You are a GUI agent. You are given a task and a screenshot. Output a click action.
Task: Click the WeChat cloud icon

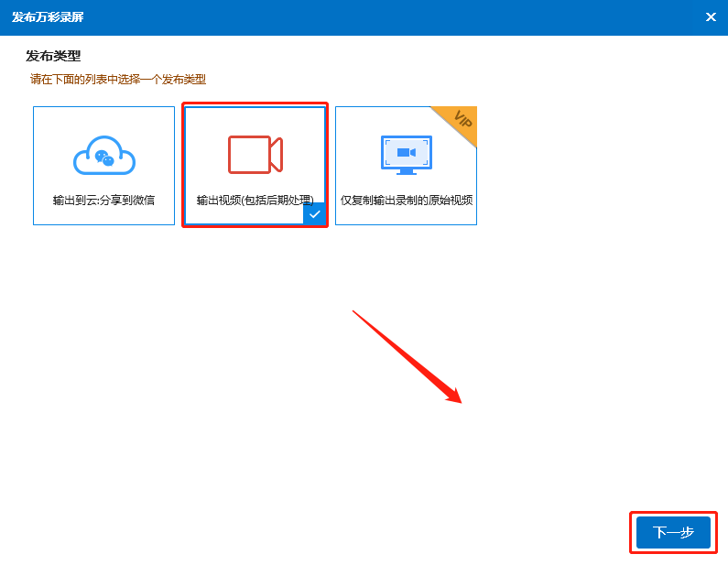pyautogui.click(x=104, y=156)
